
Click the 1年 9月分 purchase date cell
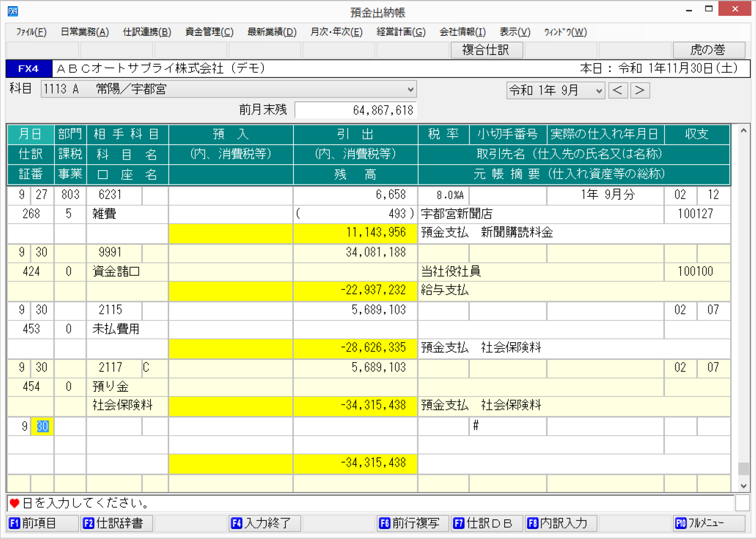tap(605, 195)
